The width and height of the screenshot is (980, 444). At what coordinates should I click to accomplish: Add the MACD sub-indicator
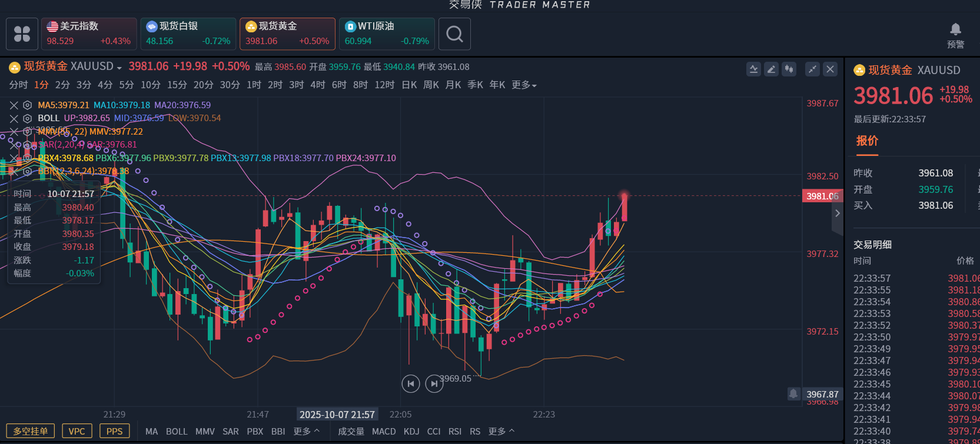point(384,431)
